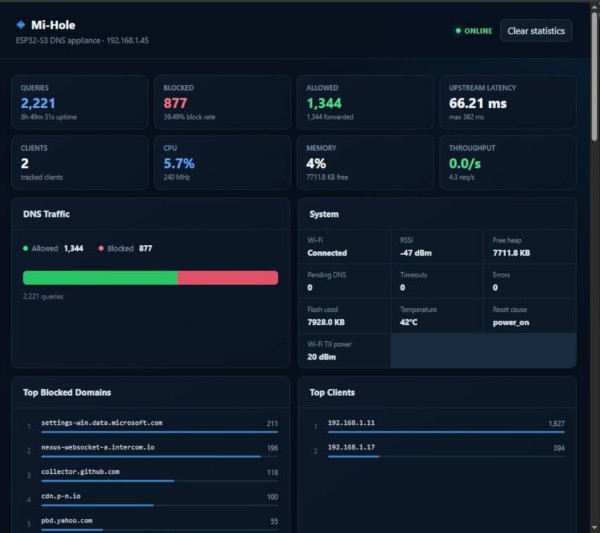This screenshot has height=533, width=600.
Task: Click the Clear statistics button
Action: point(536,31)
